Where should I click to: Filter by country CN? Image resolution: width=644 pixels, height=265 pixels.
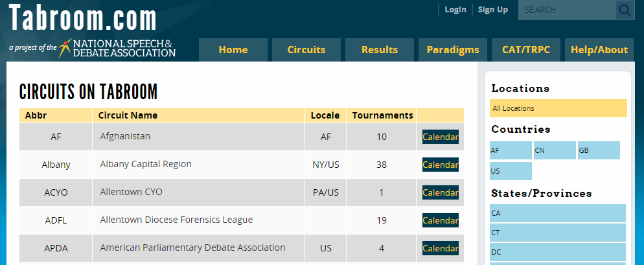[x=554, y=150]
